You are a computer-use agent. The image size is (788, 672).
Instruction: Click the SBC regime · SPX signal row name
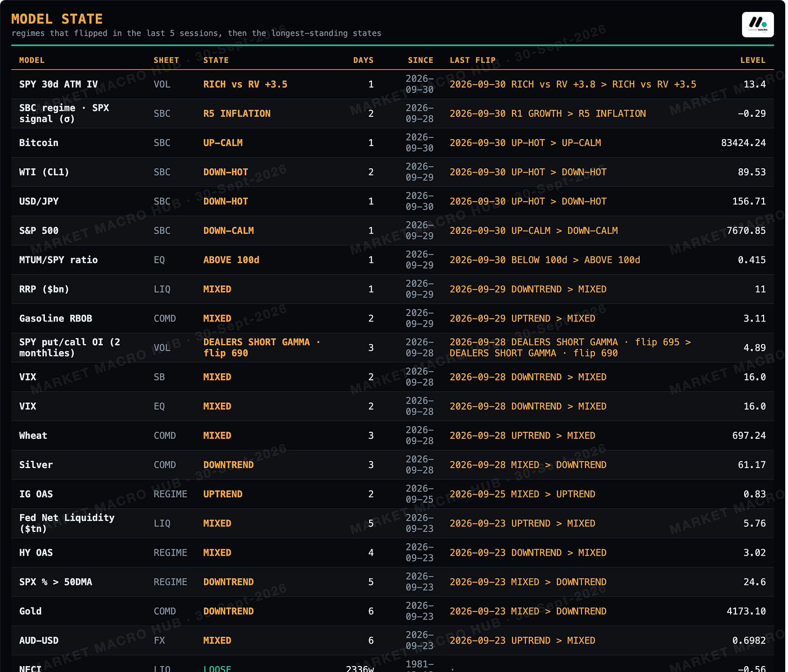click(64, 114)
